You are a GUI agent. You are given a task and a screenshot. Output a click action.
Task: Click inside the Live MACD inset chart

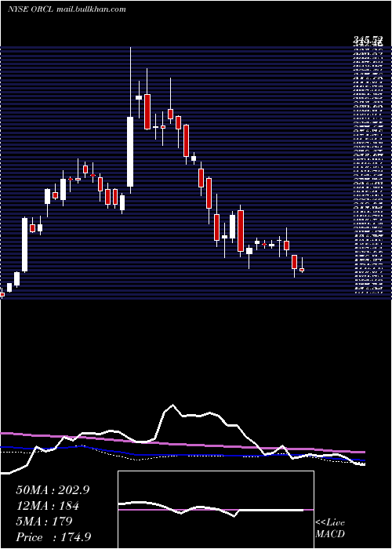(x=216, y=510)
